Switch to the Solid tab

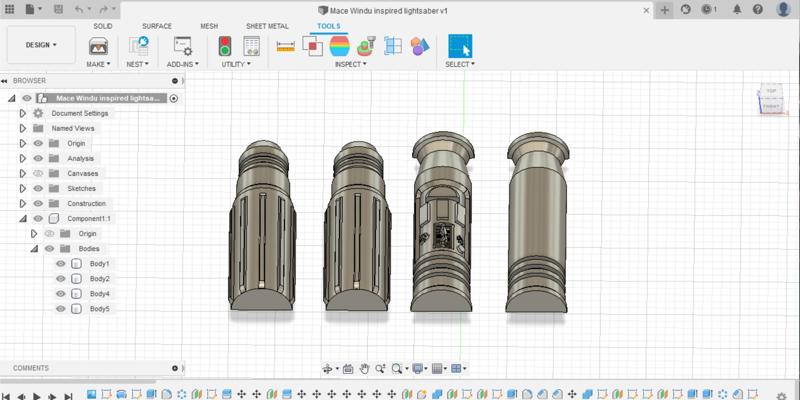(103, 26)
